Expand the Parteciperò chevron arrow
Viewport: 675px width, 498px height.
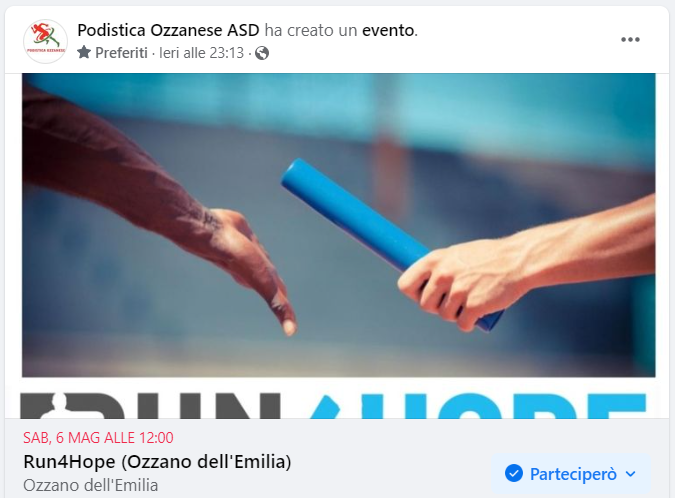631,474
